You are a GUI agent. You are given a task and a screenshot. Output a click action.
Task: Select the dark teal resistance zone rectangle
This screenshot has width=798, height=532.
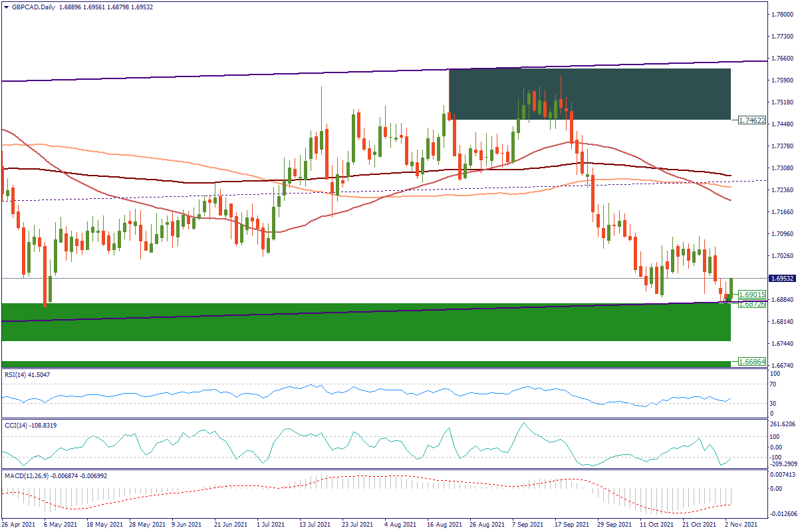click(589, 94)
